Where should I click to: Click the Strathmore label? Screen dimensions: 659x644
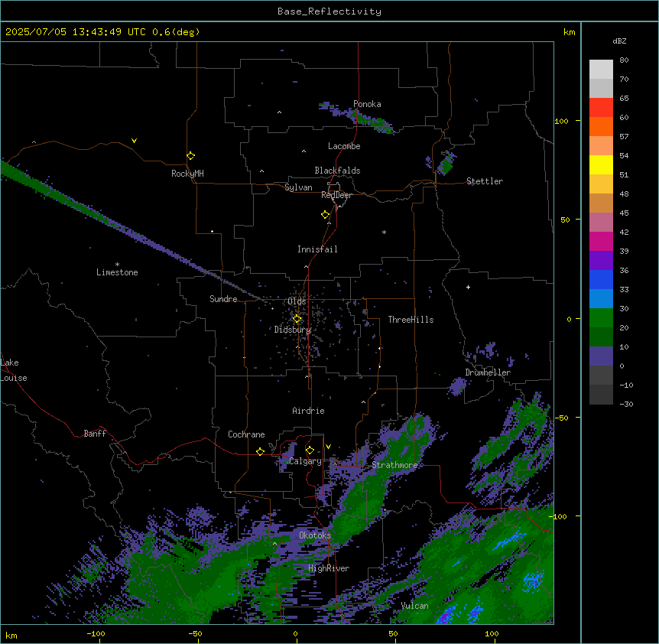[394, 465]
